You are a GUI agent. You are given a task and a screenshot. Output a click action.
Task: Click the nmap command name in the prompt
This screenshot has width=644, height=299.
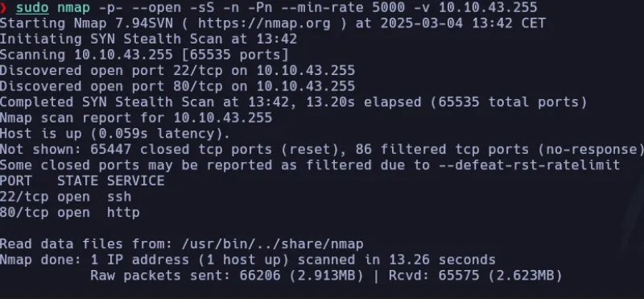click(73, 7)
